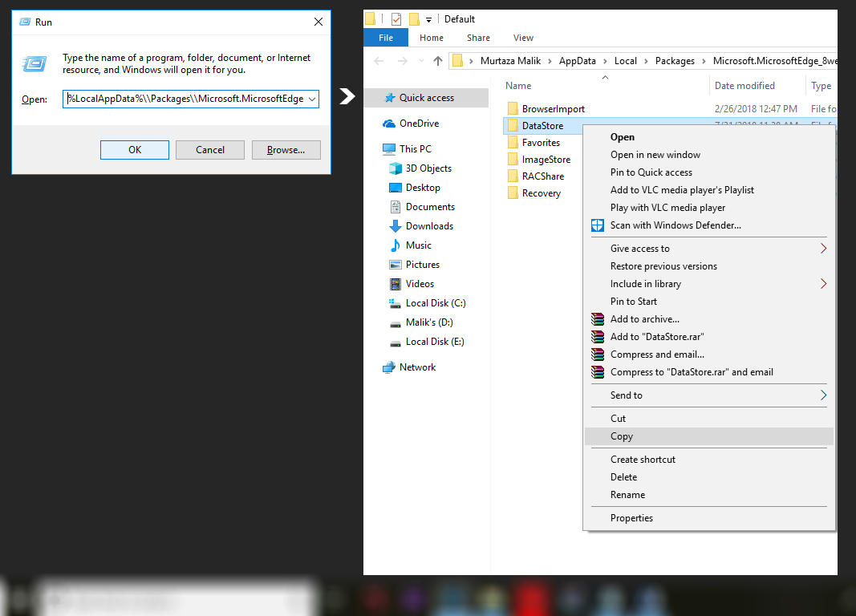856x616 pixels.
Task: Expand the breadcrumb chevron after Packages
Action: click(704, 61)
